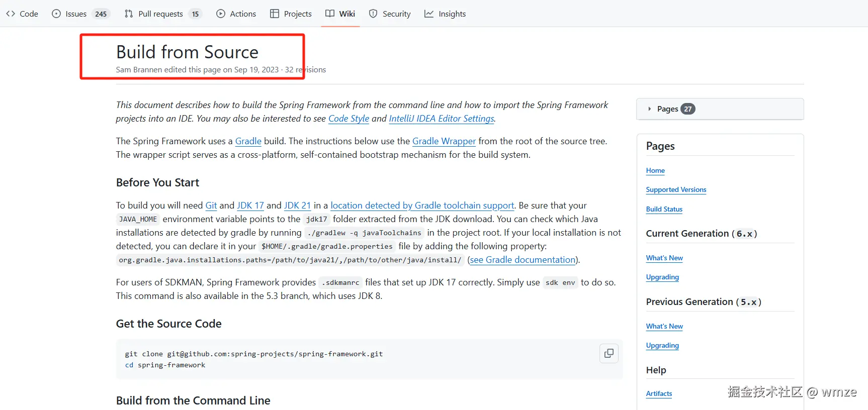Click the JAVA_HOME inline code
The height and width of the screenshot is (410, 868).
tap(138, 219)
